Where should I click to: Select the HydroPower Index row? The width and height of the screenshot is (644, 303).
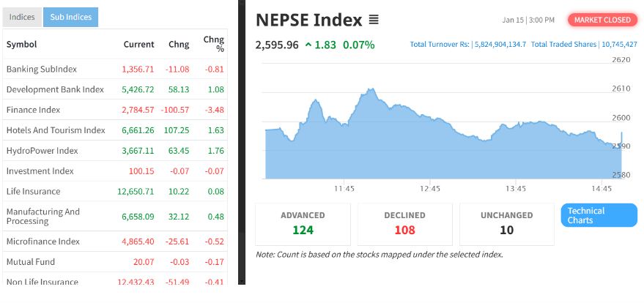click(x=42, y=151)
